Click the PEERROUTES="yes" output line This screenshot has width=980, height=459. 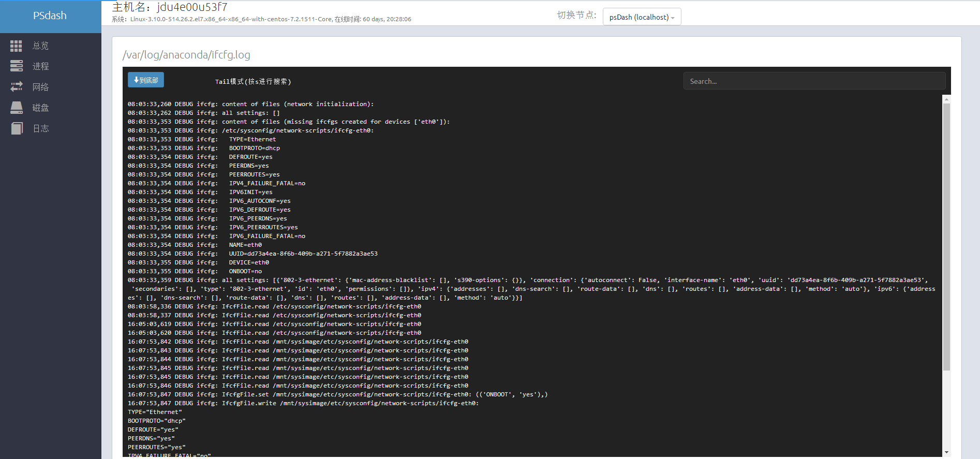coord(157,447)
